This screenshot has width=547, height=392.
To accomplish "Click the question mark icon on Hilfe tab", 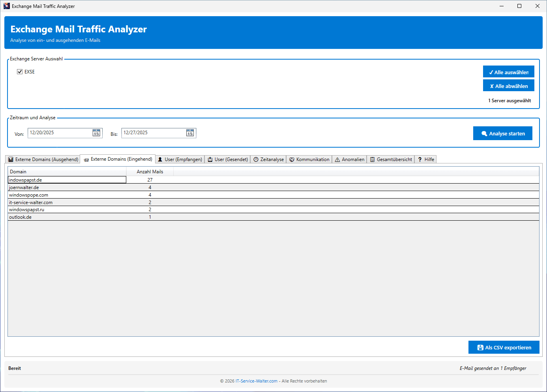I will (420, 159).
